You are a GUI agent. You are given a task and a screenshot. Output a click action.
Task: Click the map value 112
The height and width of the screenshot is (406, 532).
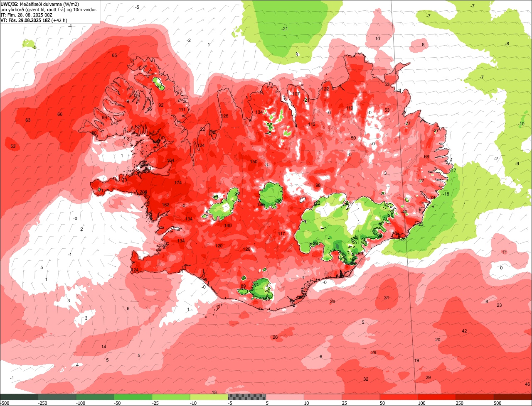click(312, 124)
